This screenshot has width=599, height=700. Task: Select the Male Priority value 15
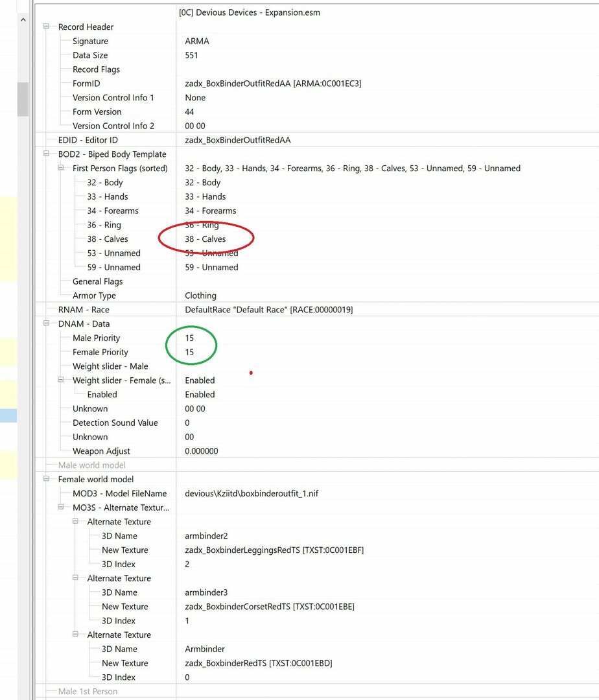189,338
